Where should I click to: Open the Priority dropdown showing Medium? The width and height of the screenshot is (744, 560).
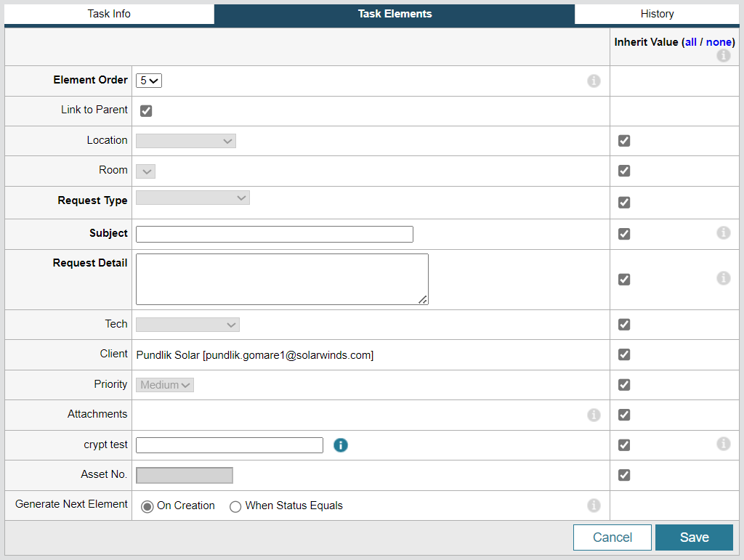pyautogui.click(x=165, y=385)
